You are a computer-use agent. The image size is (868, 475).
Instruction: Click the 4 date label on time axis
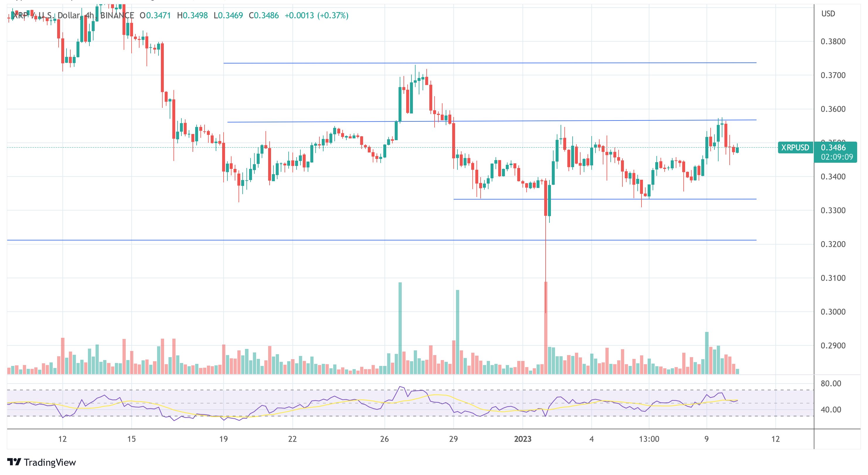click(x=591, y=439)
